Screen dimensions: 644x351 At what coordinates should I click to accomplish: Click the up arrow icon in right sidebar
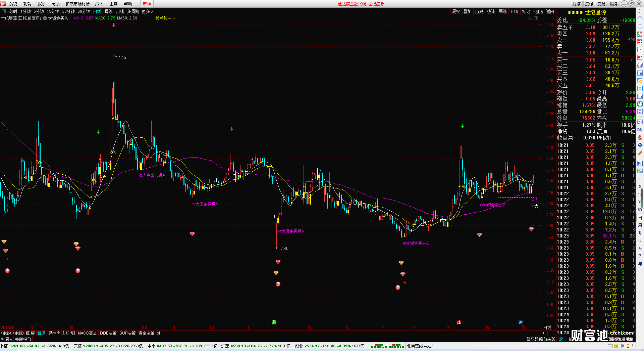pyautogui.click(x=640, y=19)
